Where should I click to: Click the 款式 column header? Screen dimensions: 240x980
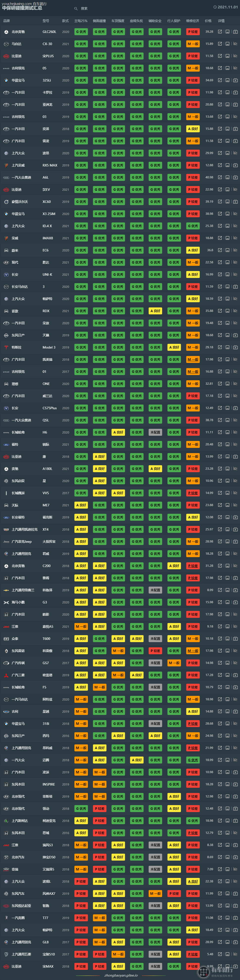[65, 21]
